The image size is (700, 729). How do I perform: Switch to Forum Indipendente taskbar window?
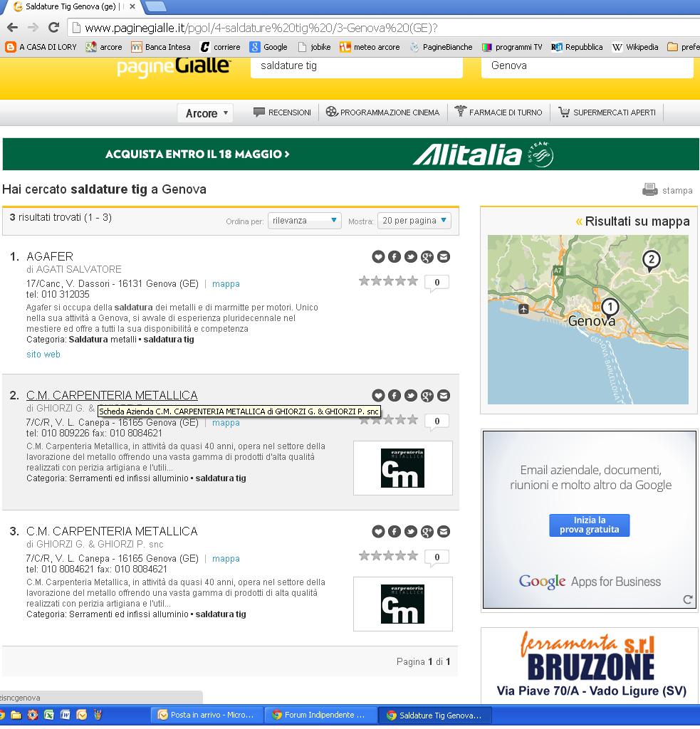(321, 715)
